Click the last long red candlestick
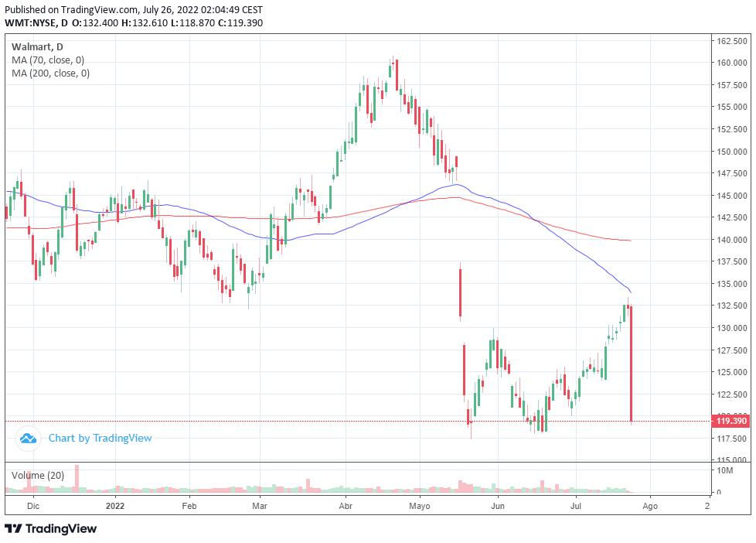 point(631,363)
